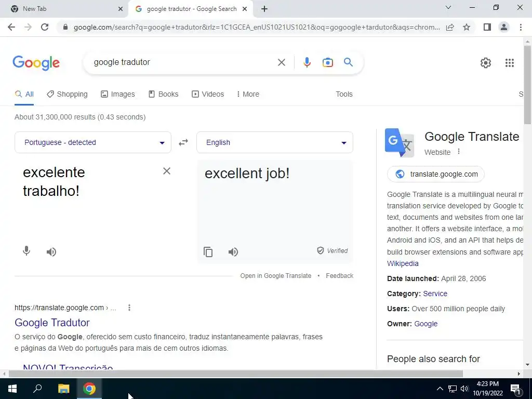Translate by voice microphone in source box

pyautogui.click(x=26, y=251)
